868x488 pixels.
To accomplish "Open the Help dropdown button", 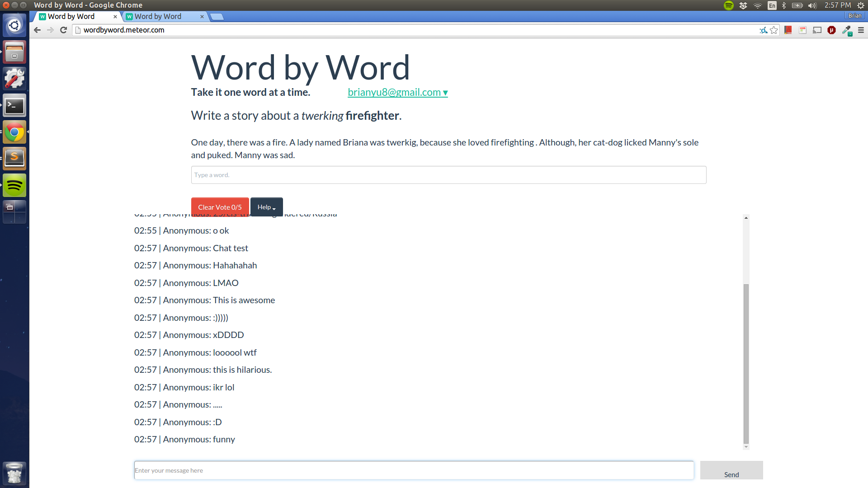I will (266, 207).
